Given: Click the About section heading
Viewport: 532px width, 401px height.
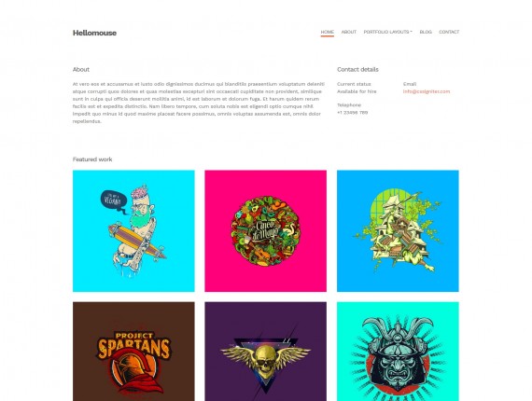Looking at the screenshot, I should pyautogui.click(x=81, y=70).
